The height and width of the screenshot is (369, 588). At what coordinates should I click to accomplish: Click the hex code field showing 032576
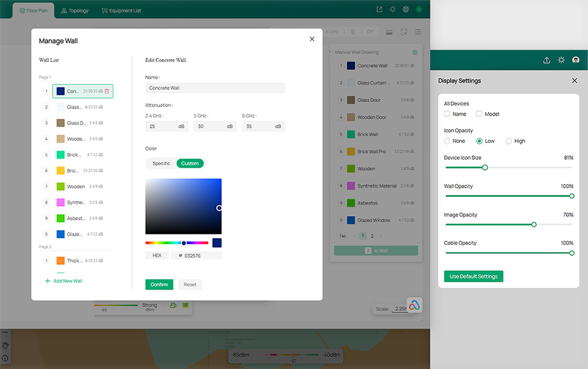(197, 256)
